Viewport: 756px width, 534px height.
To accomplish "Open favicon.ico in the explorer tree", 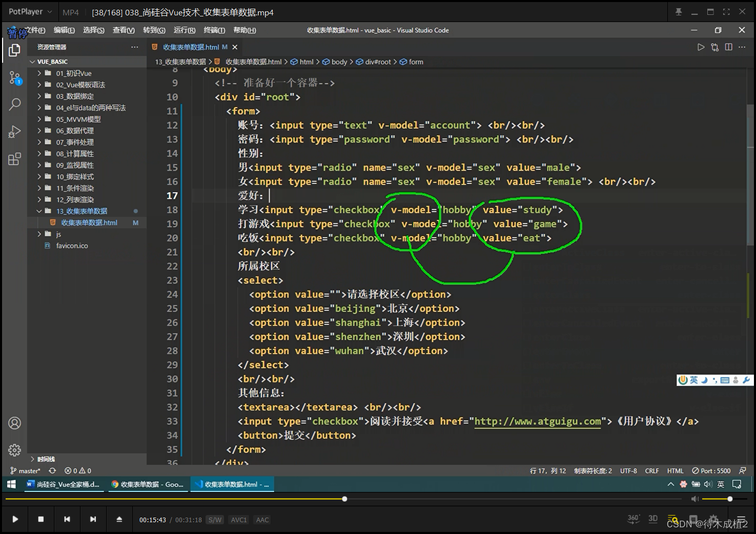I will (x=72, y=245).
